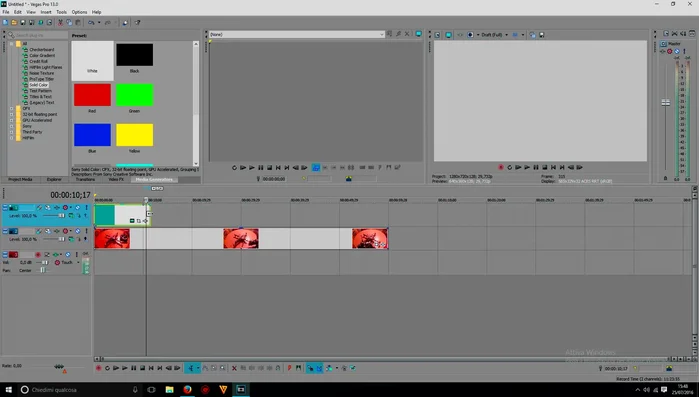The image size is (699, 397).
Task: Click the Copy icon in the toolbar
Action: [69, 22]
